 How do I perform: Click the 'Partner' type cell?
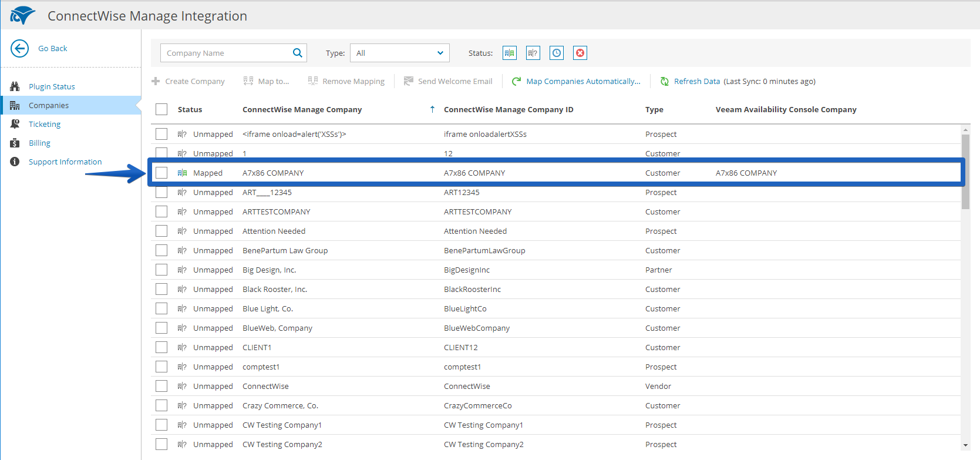659,270
